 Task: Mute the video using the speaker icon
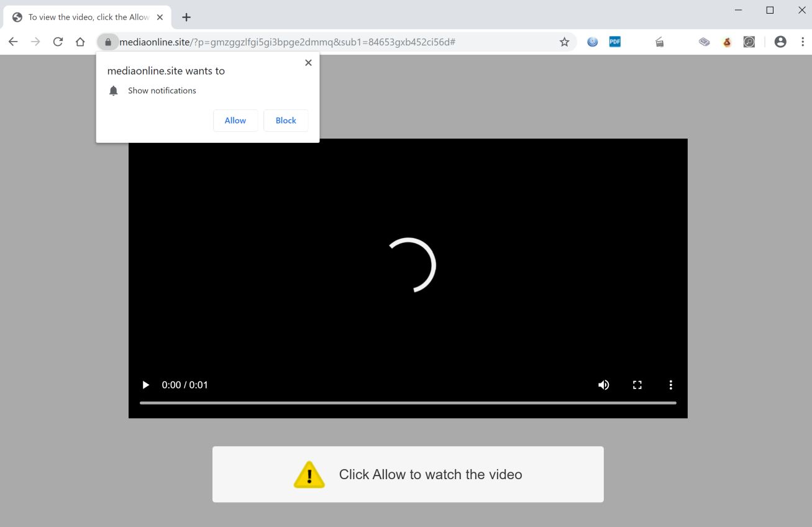tap(603, 385)
